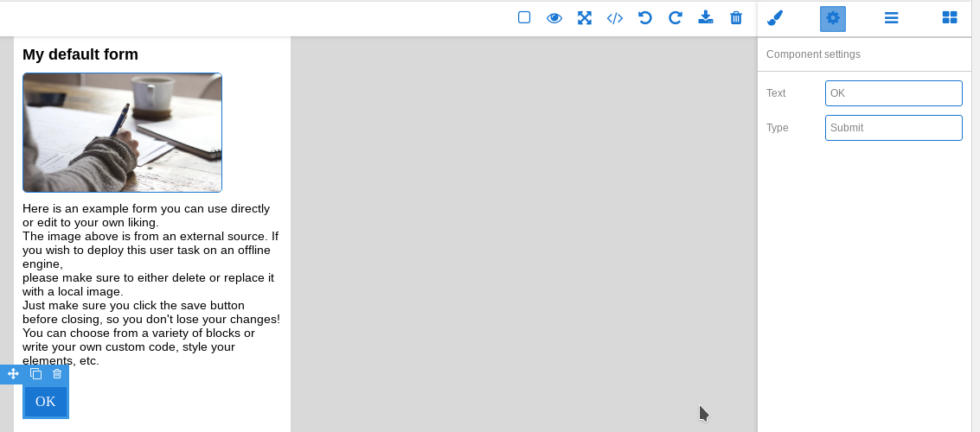Click the blue OK button in the form
Viewport: 980px width, 432px height.
45,402
